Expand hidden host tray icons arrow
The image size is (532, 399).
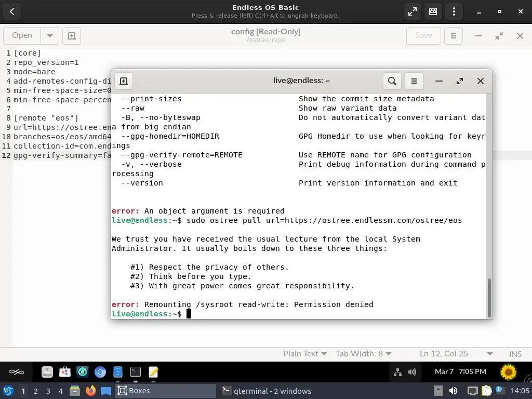tap(438, 391)
